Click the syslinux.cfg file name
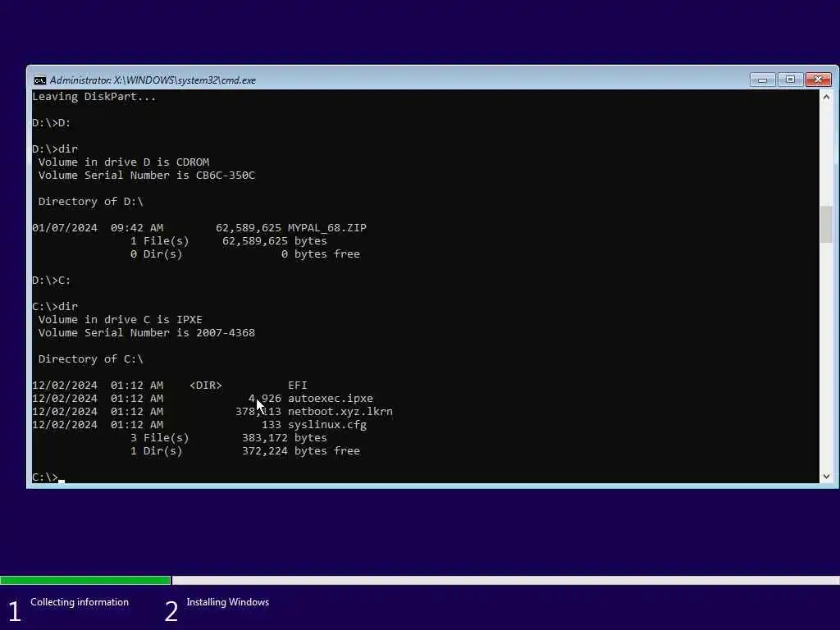The image size is (840, 630). (x=327, y=424)
